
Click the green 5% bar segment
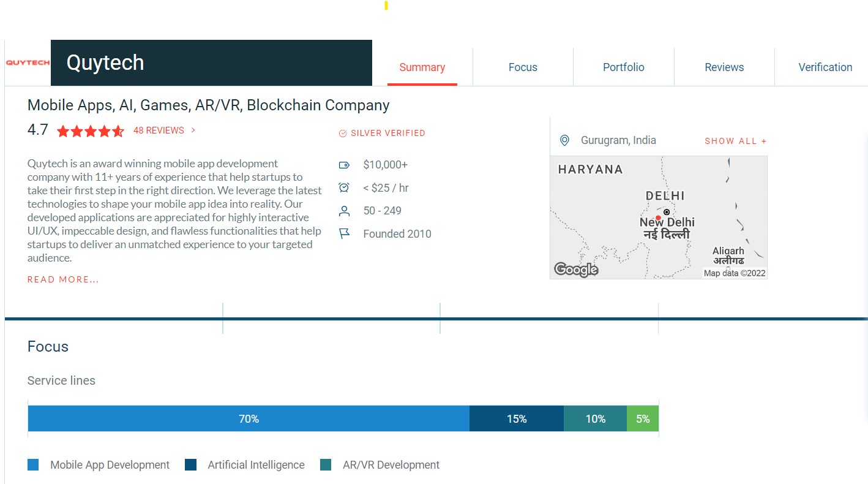click(x=643, y=419)
